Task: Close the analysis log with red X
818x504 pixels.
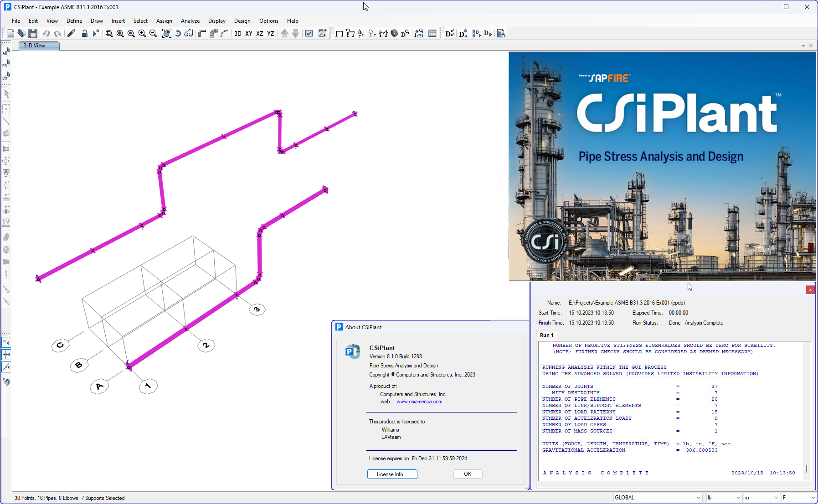Action: click(810, 290)
